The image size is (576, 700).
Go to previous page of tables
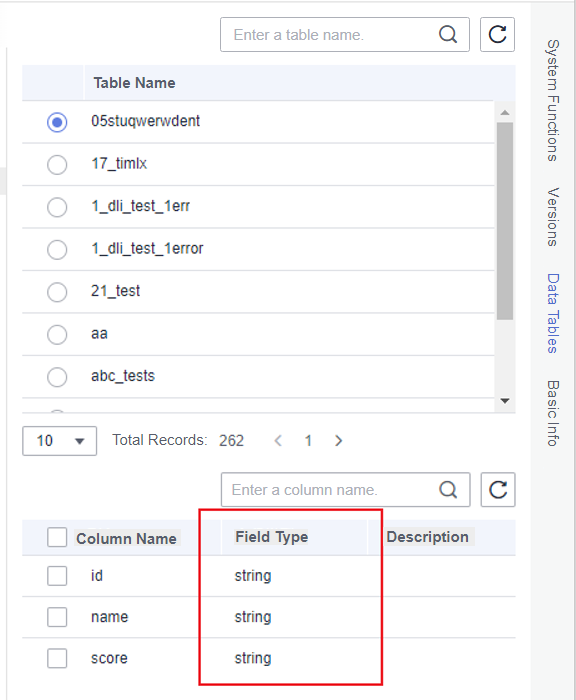click(x=278, y=441)
